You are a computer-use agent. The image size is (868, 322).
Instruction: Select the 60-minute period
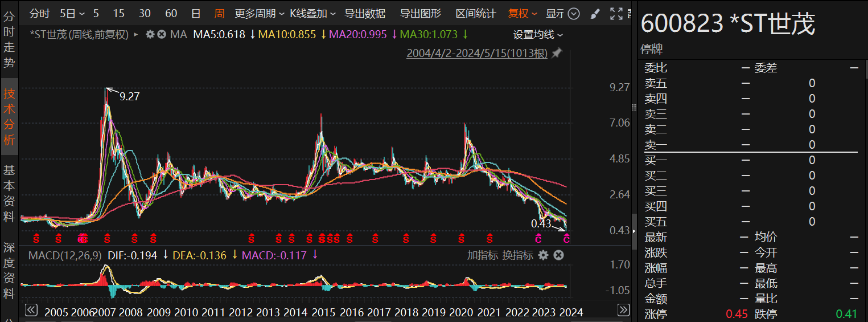pyautogui.click(x=171, y=13)
